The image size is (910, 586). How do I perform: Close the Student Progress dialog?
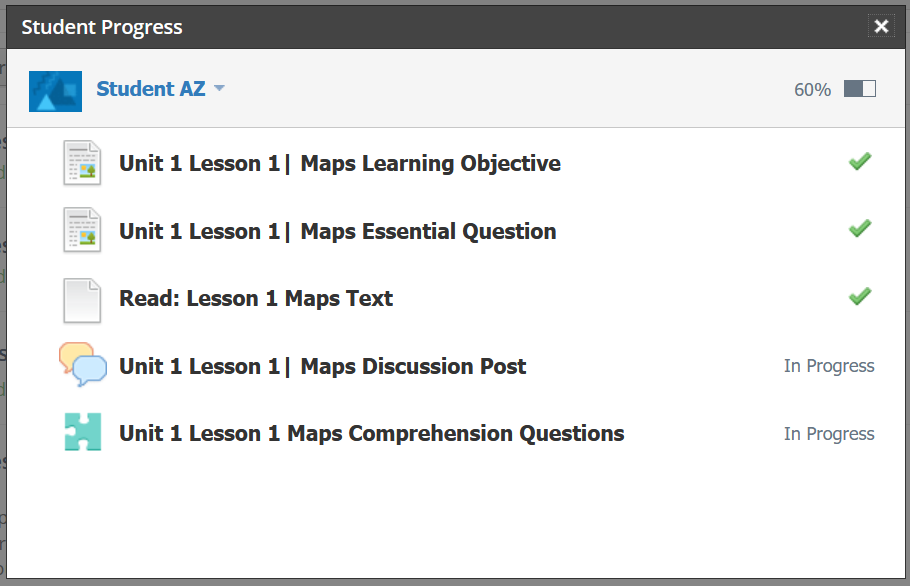click(x=881, y=26)
